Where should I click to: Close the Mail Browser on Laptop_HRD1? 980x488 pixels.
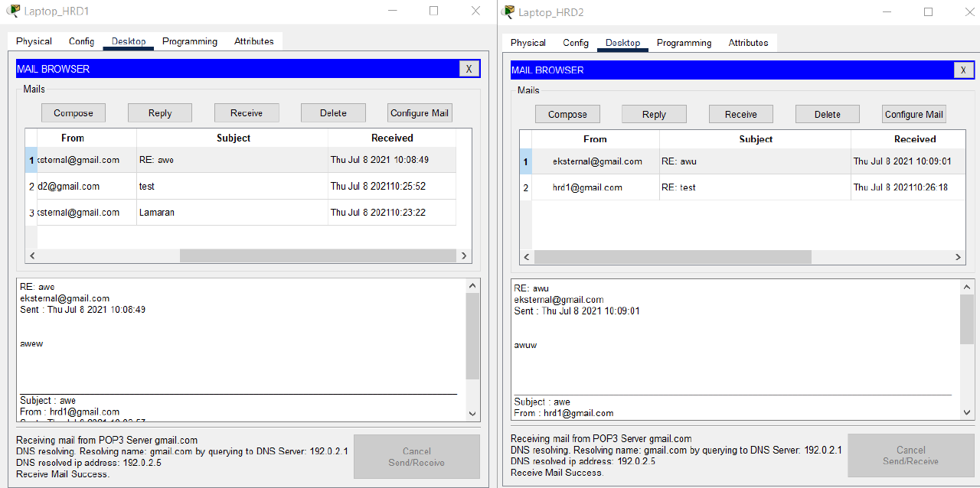pyautogui.click(x=469, y=68)
